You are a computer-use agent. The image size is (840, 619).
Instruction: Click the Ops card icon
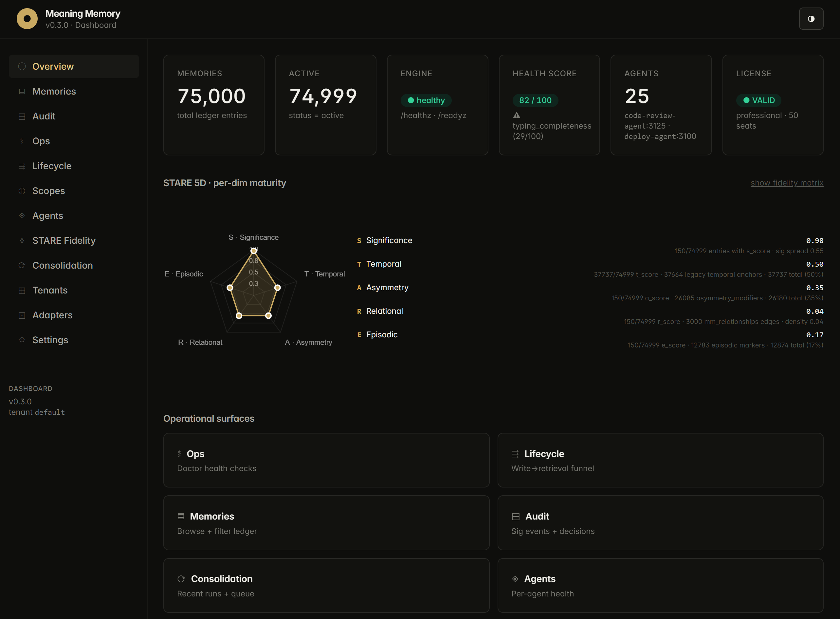pos(179,454)
